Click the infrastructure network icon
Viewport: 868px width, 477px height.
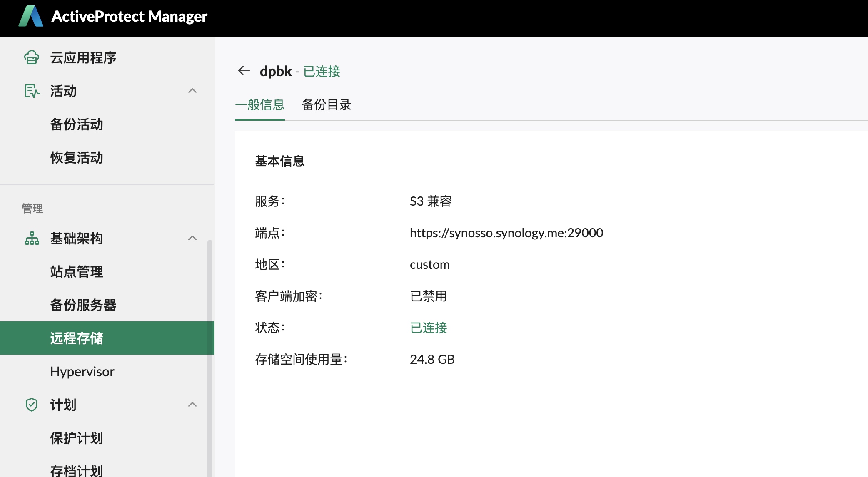pos(32,238)
